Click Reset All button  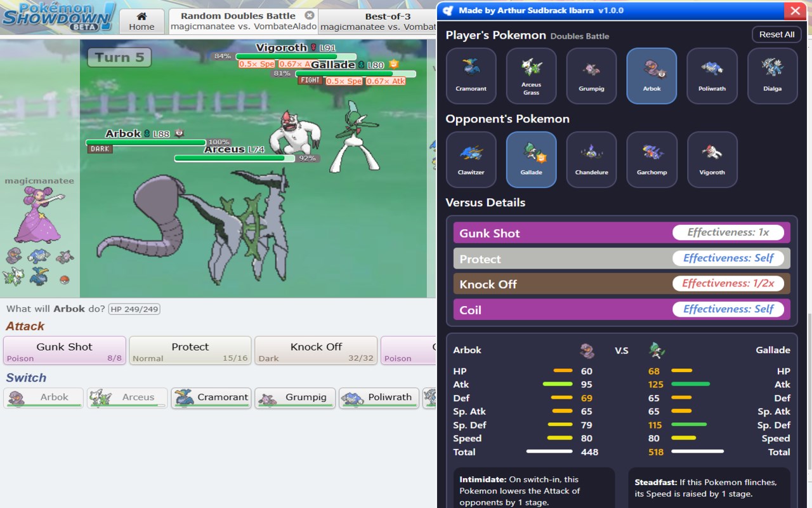coord(776,34)
